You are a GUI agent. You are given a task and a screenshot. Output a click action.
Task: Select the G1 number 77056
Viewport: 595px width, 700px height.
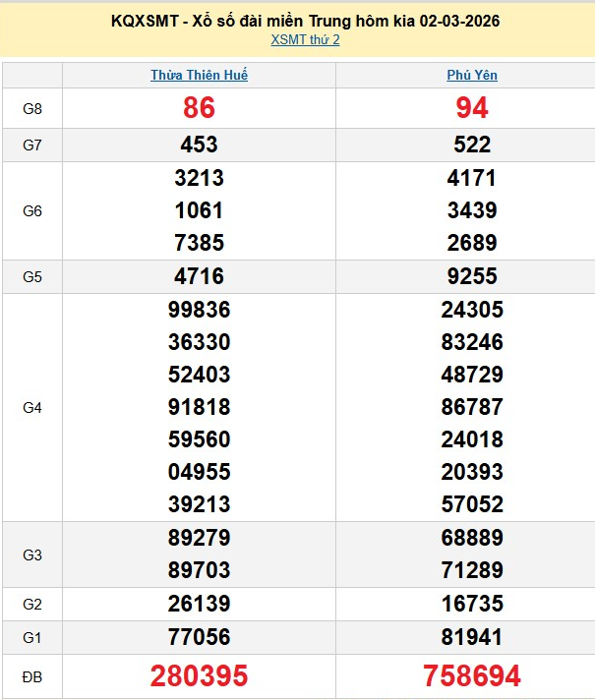pyautogui.click(x=199, y=636)
